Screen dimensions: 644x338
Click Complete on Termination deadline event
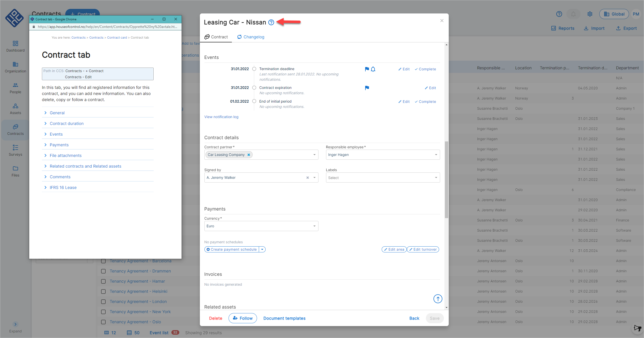coord(425,69)
